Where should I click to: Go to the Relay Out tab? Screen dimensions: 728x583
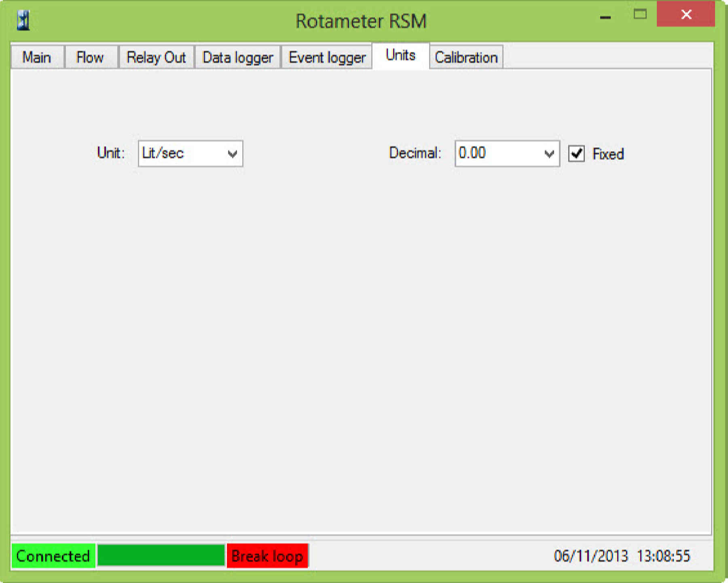(156, 57)
